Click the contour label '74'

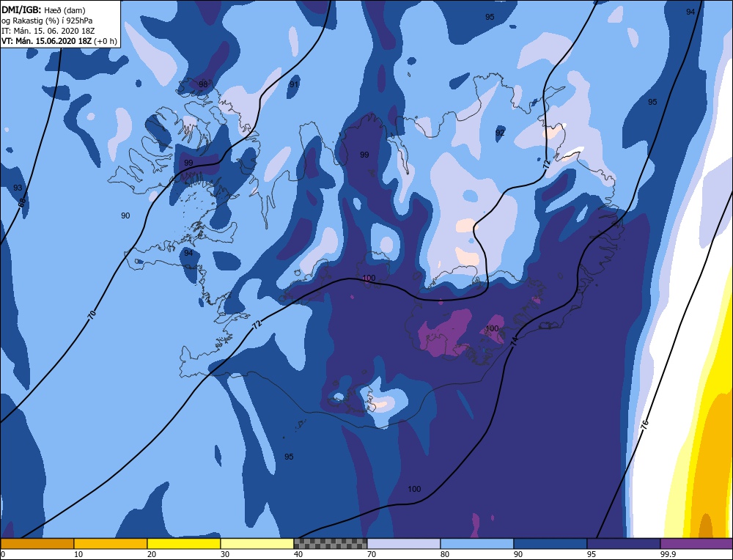(x=515, y=342)
